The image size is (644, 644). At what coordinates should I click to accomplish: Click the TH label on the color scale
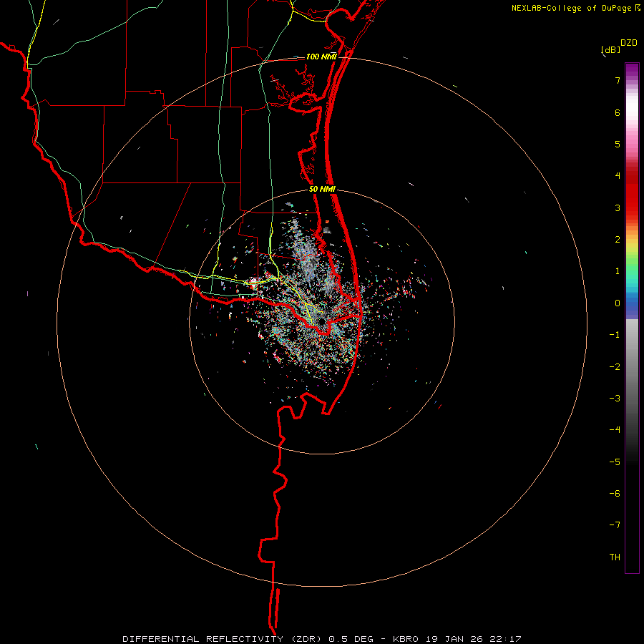pyautogui.click(x=615, y=557)
